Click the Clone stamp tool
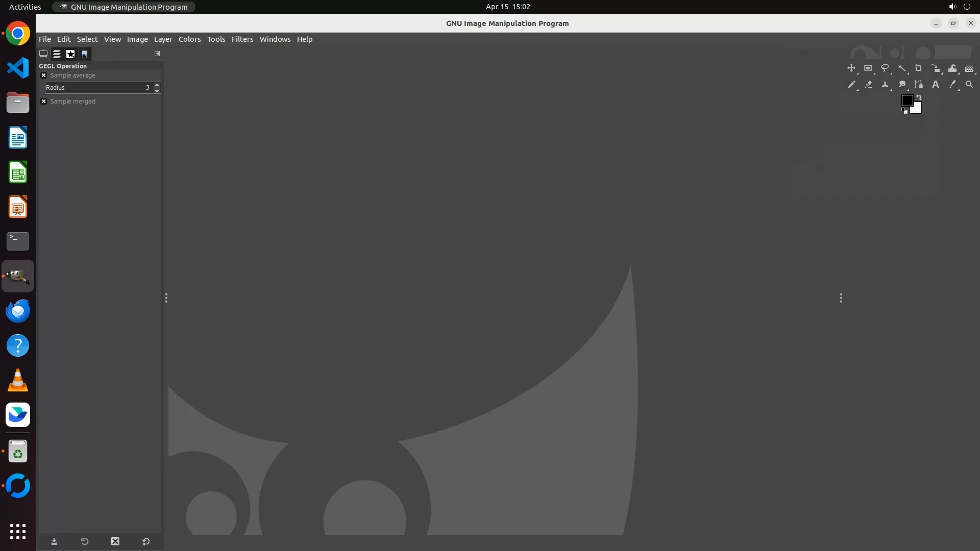The width and height of the screenshot is (980, 551). 885,85
